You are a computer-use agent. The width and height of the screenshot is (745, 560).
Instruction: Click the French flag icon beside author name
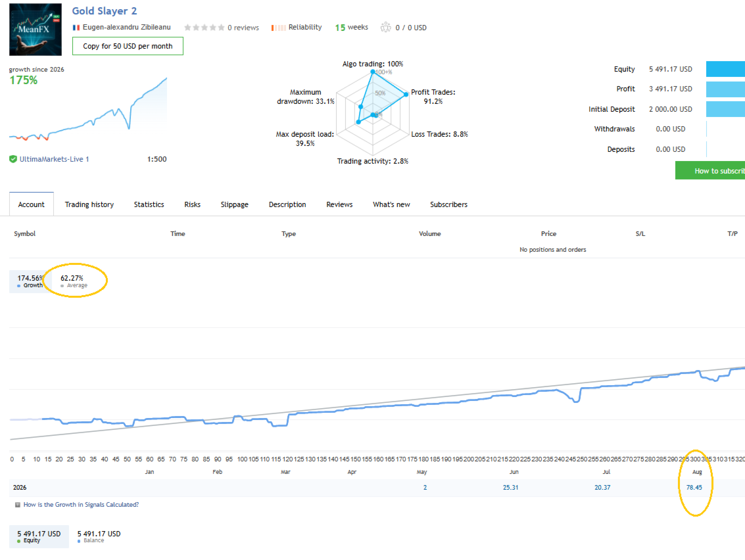coord(76,28)
